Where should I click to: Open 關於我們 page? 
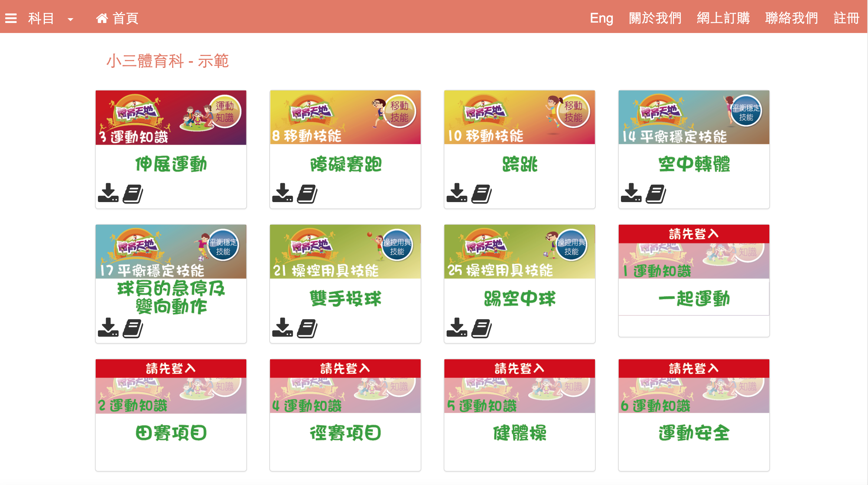[655, 18]
